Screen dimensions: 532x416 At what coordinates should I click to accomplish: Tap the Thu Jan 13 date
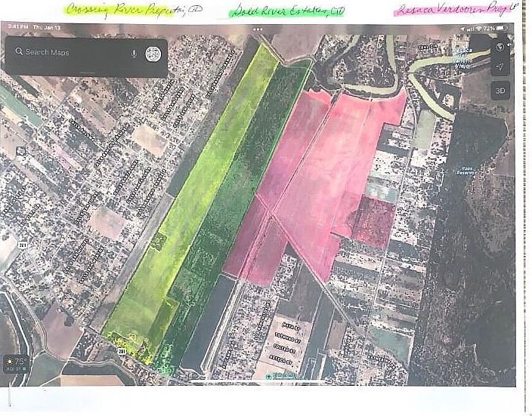coord(47,27)
